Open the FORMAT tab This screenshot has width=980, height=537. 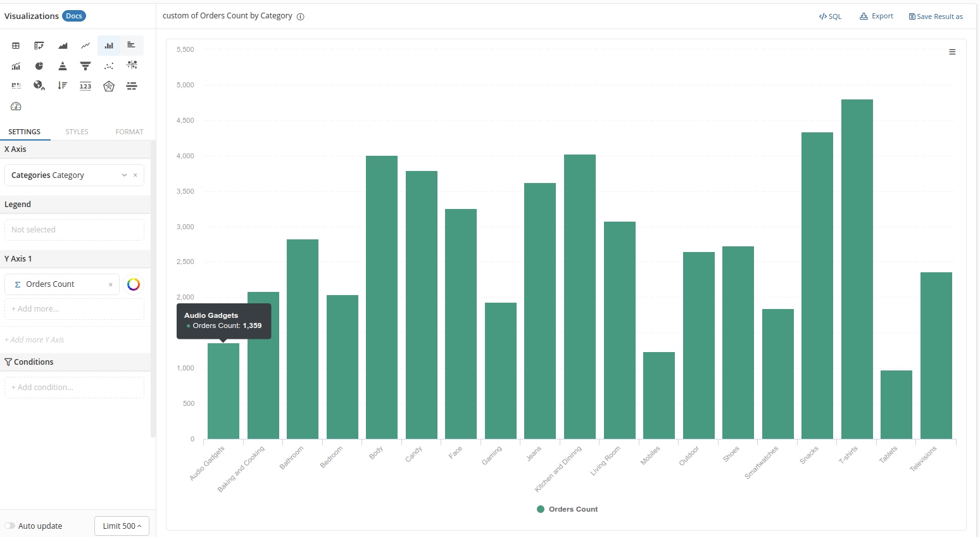[x=129, y=132]
